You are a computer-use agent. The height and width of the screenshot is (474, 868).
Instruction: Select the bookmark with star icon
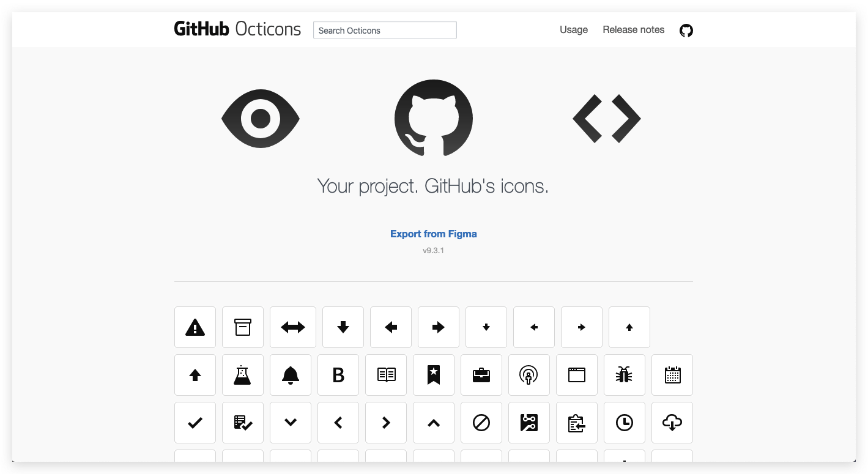coord(434,375)
